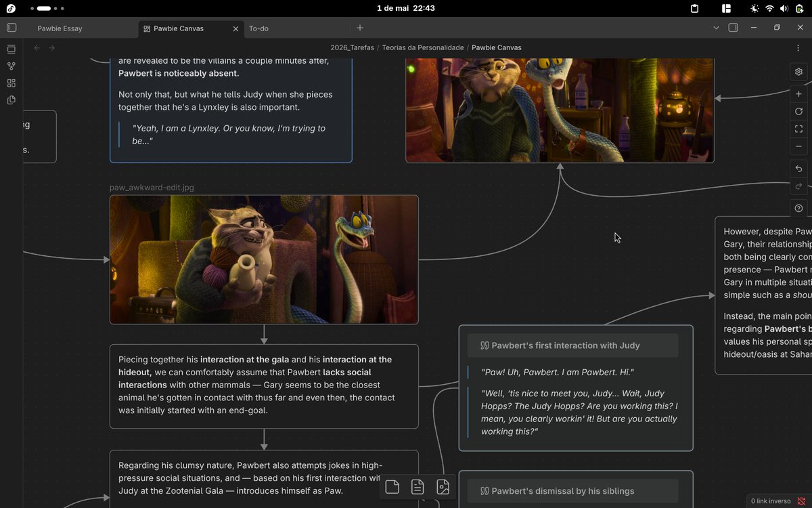Open clipboard indicator in top bar
This screenshot has width=812, height=508.
694,8
